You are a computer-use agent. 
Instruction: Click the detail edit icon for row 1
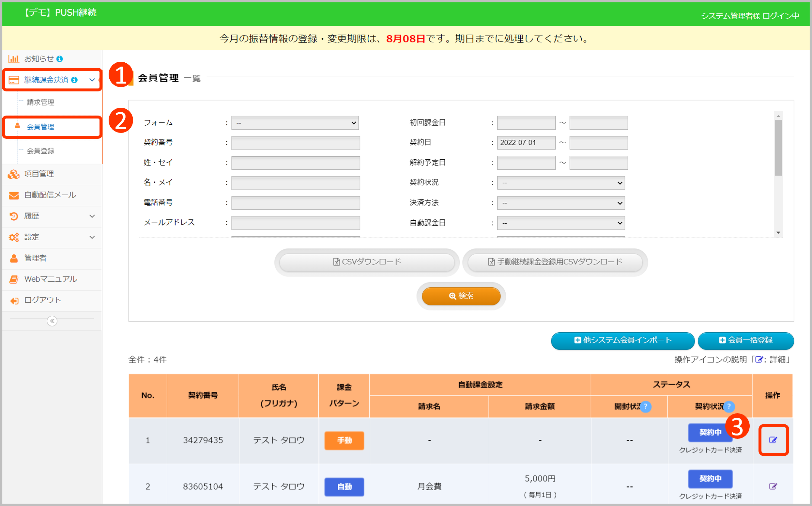click(x=773, y=440)
